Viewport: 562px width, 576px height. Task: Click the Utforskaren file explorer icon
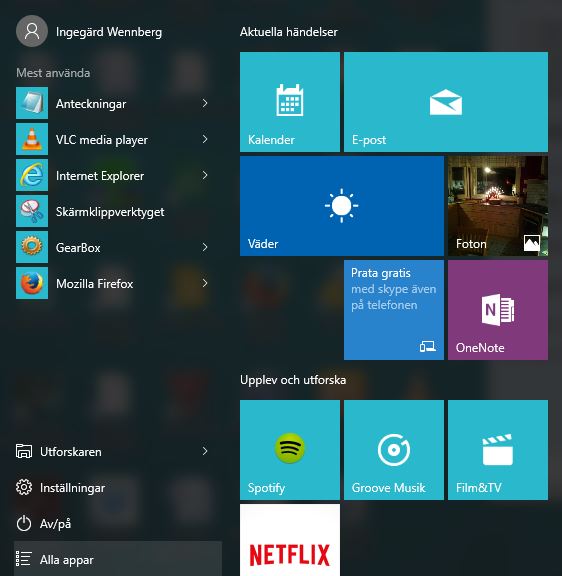tap(24, 451)
